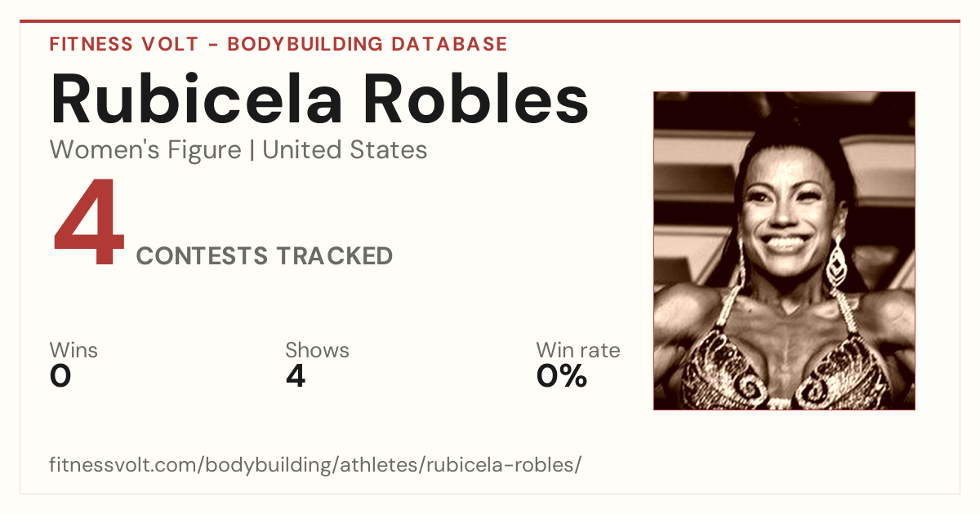Click the athlete photo thumbnail

[x=784, y=250]
